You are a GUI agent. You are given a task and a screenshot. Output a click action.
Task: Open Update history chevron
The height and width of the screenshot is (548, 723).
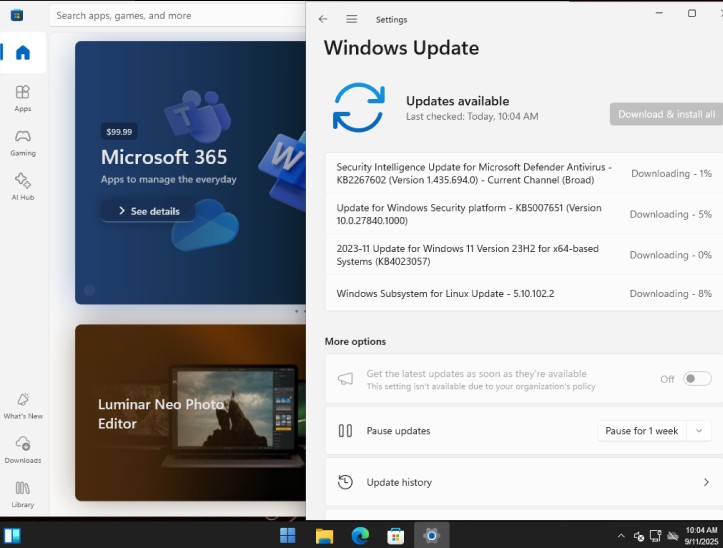point(706,482)
